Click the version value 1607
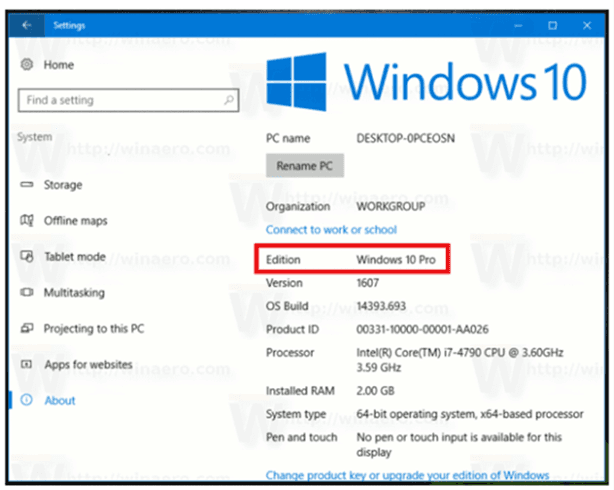Image resolution: width=614 pixels, height=490 pixels. (368, 283)
